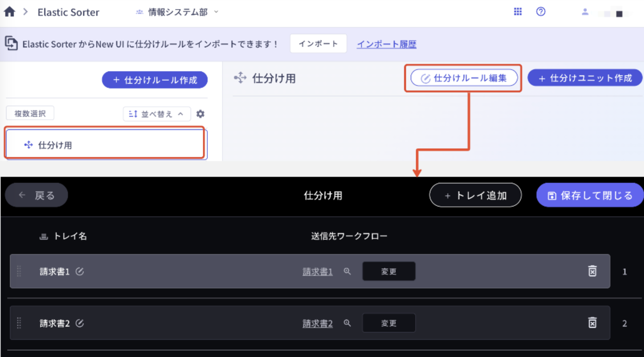The height and width of the screenshot is (357, 644).
Task: Open the 請求書1 workflow link
Action: pos(317,272)
